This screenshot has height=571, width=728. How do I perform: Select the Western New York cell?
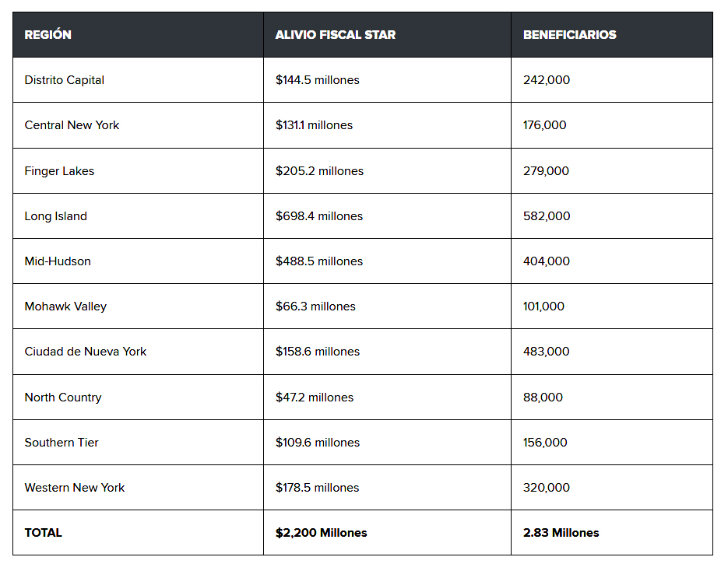tap(75, 488)
